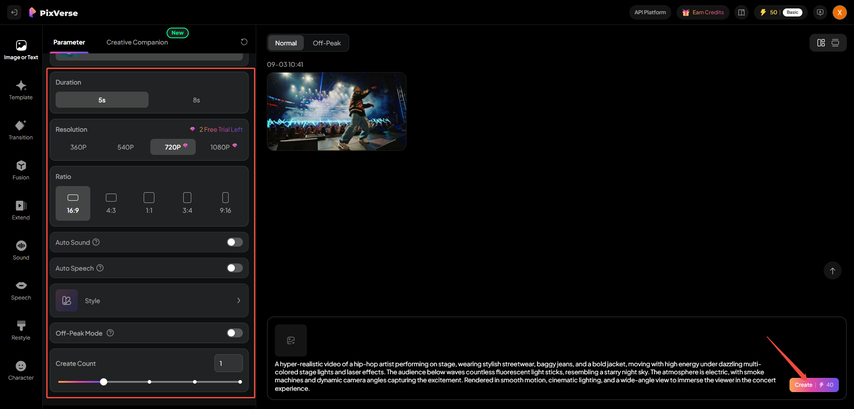Select the Transition tool in sidebar

pos(20,130)
